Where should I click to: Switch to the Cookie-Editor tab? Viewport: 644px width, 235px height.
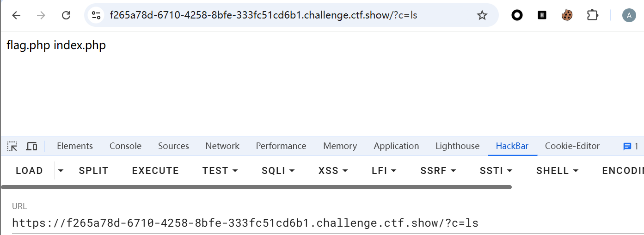(572, 146)
